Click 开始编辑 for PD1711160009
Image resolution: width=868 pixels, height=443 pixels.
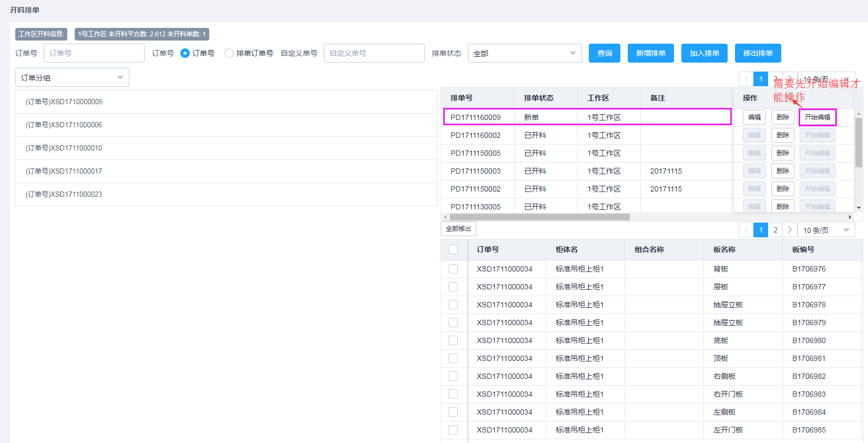(x=817, y=117)
